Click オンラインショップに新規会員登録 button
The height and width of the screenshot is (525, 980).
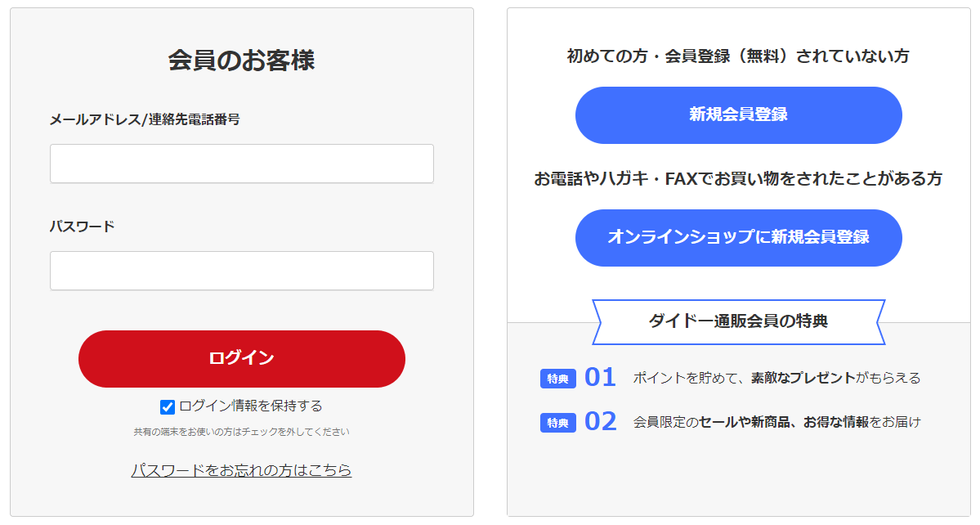(x=739, y=237)
